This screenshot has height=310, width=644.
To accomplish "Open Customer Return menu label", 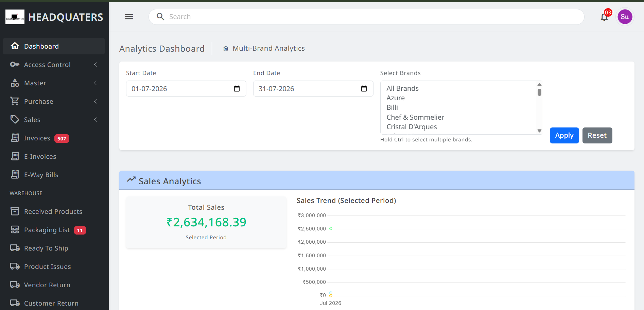I will (x=51, y=303).
